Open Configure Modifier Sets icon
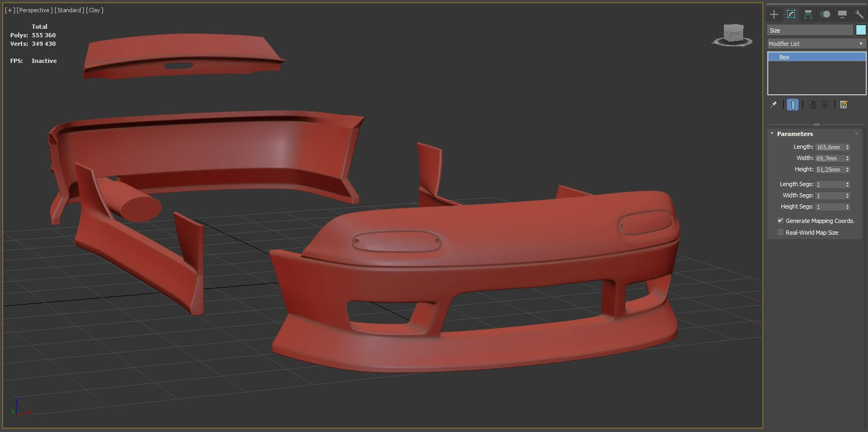Viewport: 868px width, 432px height. pos(844,105)
